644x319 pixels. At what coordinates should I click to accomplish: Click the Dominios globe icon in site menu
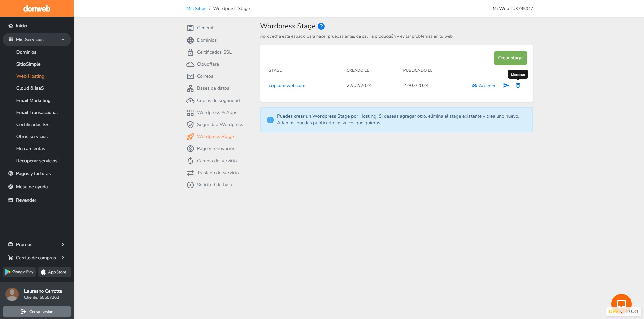coord(190,40)
